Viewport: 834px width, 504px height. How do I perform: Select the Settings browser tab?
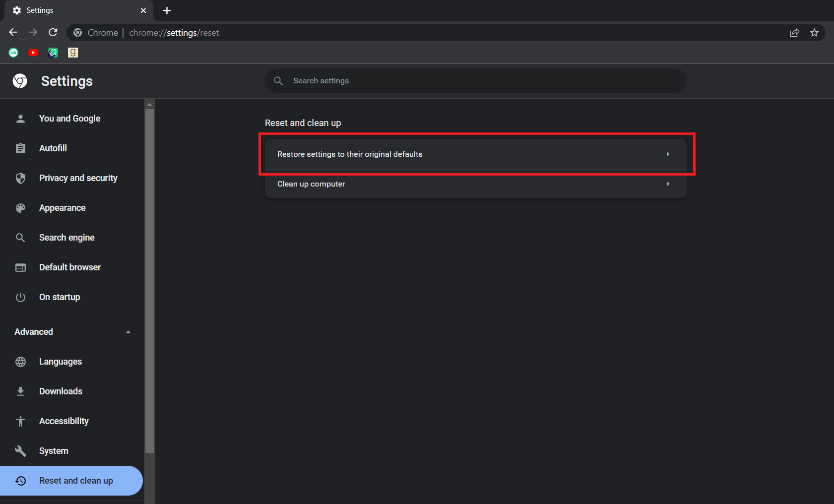[x=79, y=10]
